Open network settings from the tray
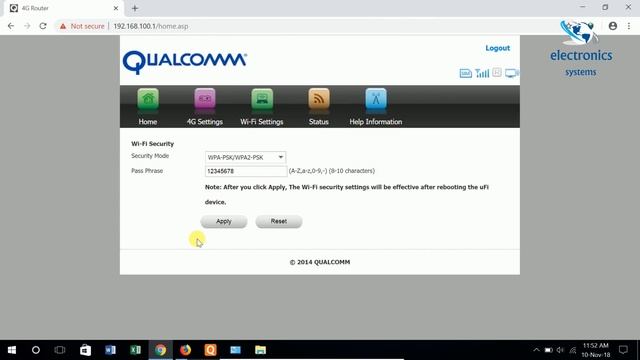The height and width of the screenshot is (360, 640). click(573, 350)
